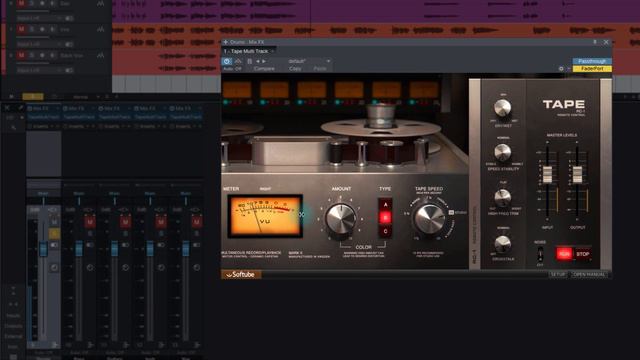The image size is (640, 360).
Task: Open the Outputs panel in mixer sidebar
Action: 13,326
